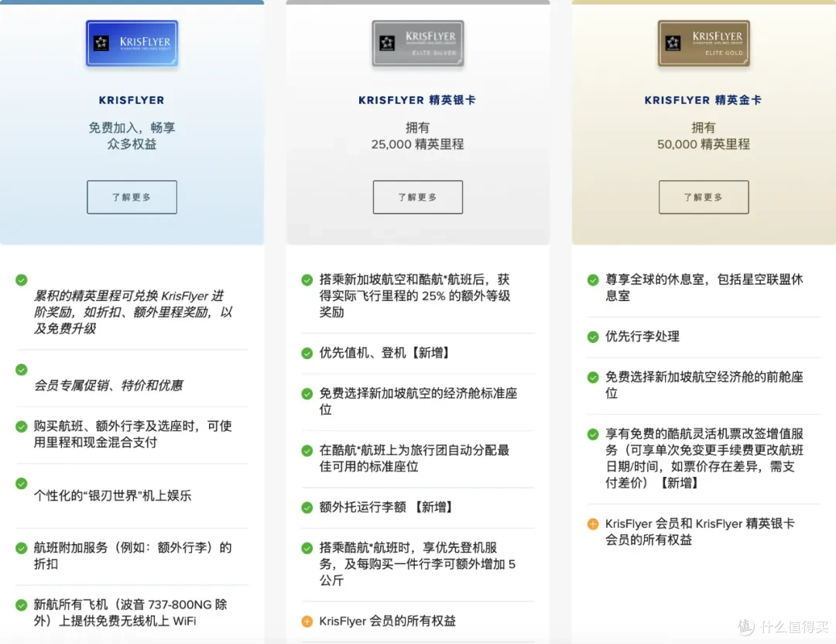Click checkmark icon beside 搭乘酷航航班时享优先登机
Image resolution: width=836 pixels, height=644 pixels.
click(x=307, y=548)
